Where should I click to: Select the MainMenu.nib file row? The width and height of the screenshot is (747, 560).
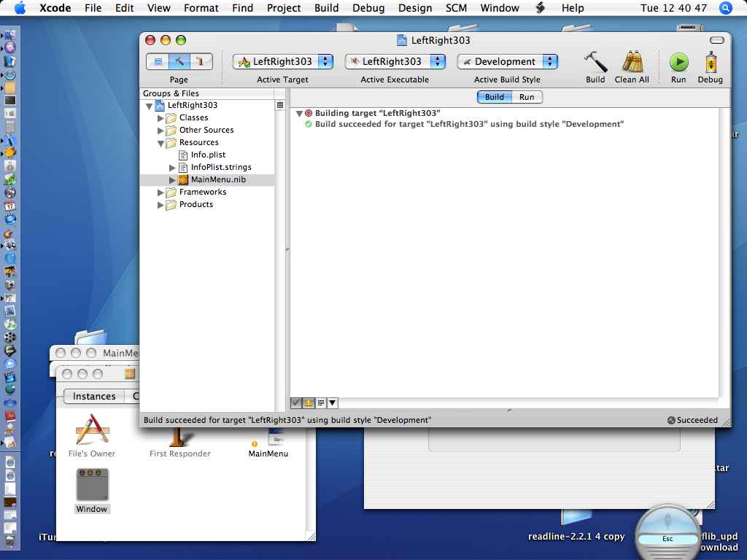coord(207,179)
